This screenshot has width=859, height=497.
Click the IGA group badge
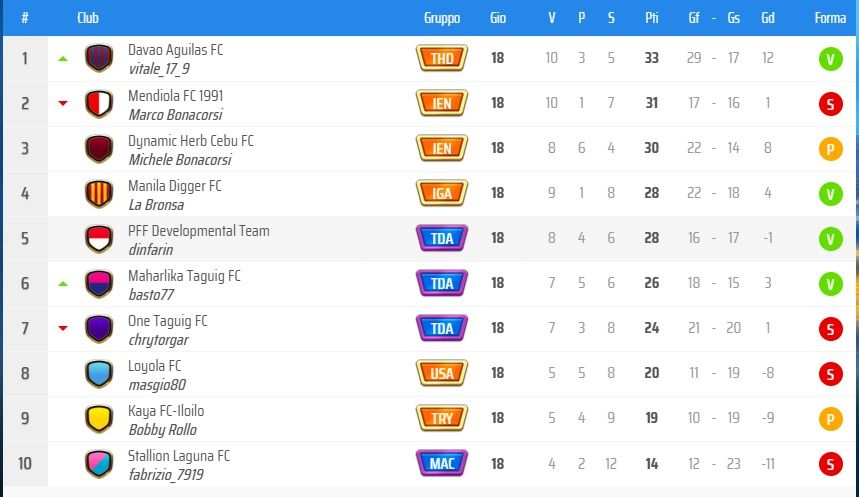pos(442,193)
